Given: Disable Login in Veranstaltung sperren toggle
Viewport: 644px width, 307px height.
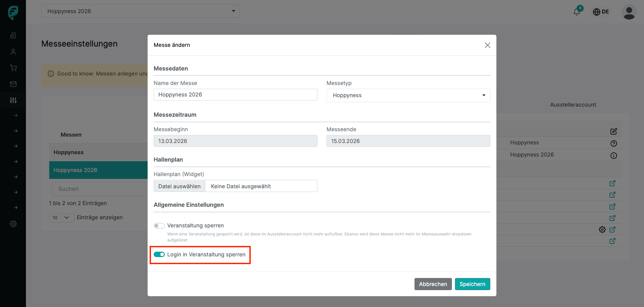Looking at the screenshot, I should pos(159,254).
